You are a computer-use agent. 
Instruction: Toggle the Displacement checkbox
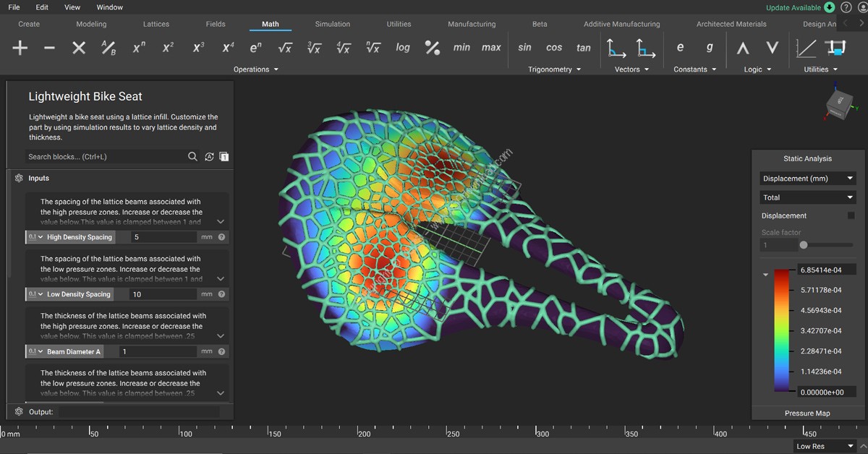tap(851, 215)
